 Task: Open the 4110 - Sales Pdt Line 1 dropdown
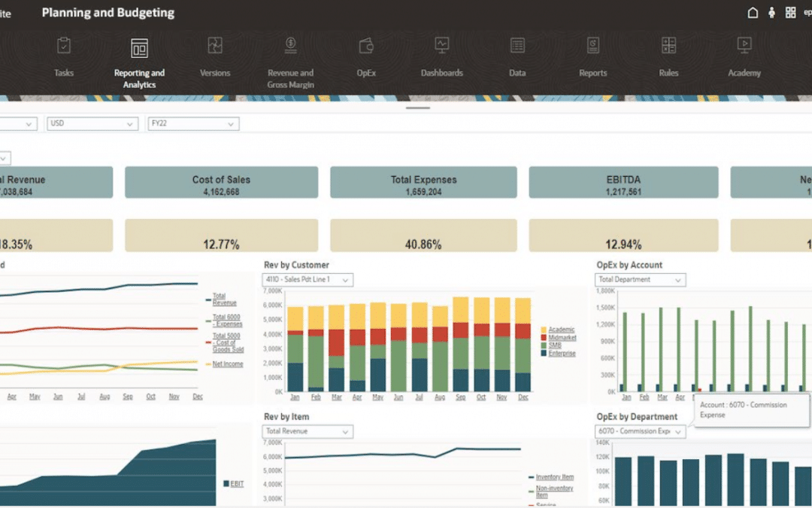click(308, 280)
